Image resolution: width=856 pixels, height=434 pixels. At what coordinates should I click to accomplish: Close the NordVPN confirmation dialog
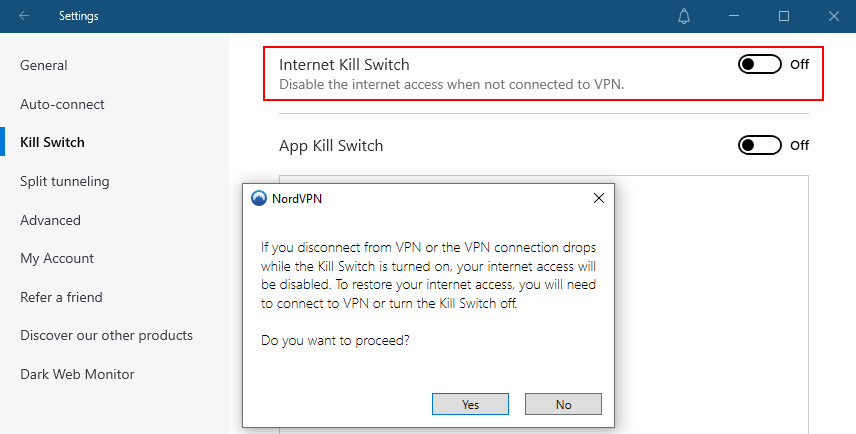coord(599,198)
